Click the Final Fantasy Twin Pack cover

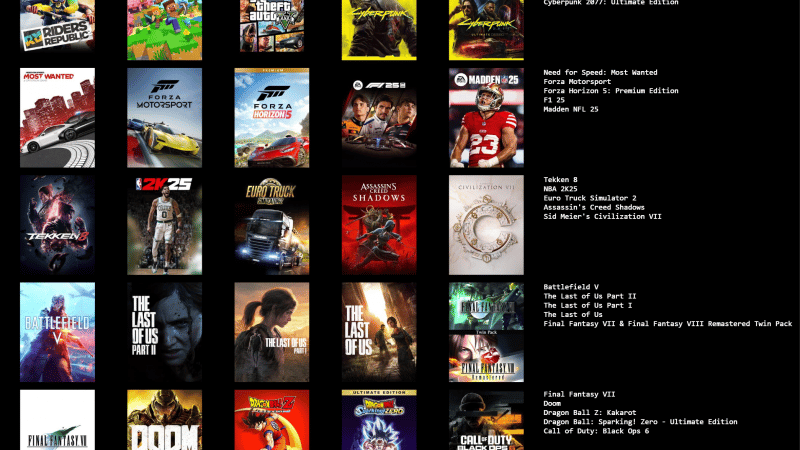coord(486,332)
